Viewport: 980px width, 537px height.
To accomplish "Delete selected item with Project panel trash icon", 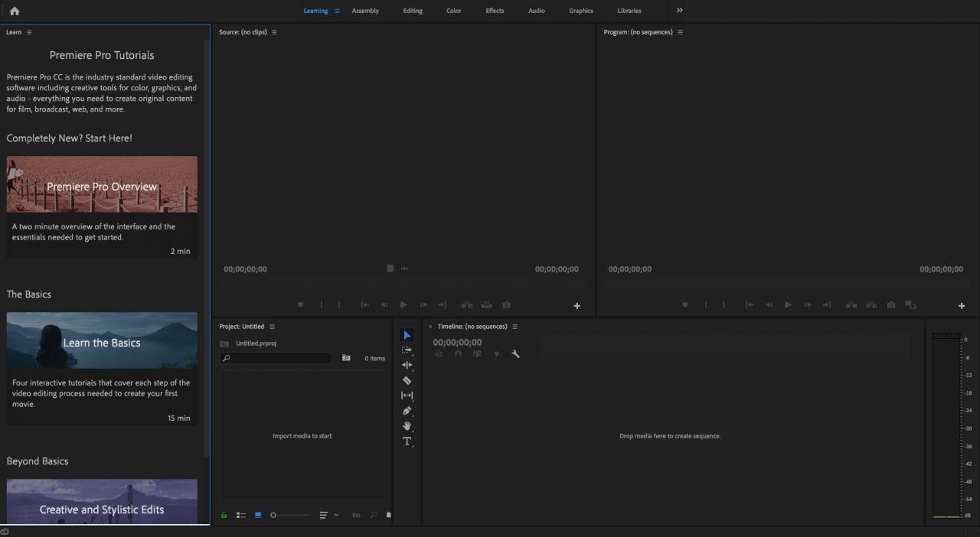I will pyautogui.click(x=388, y=515).
